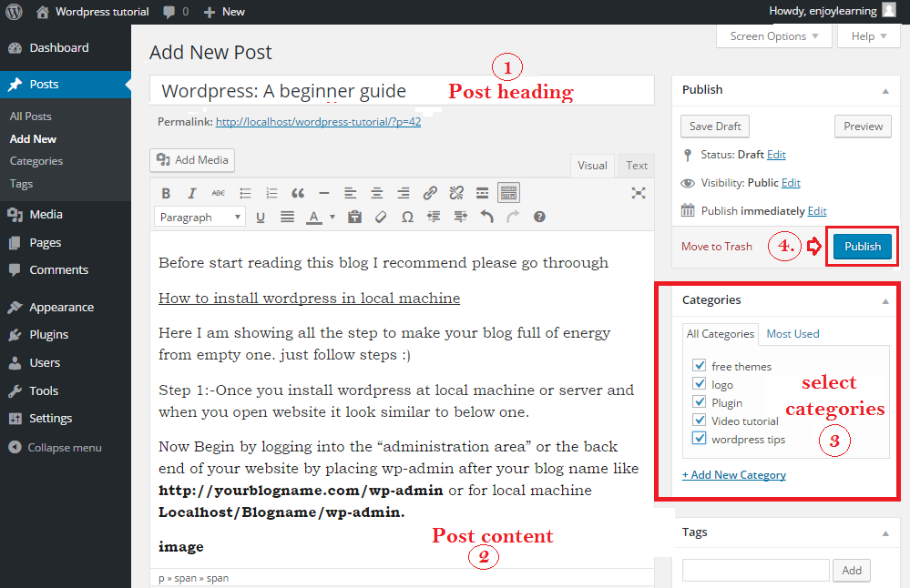The height and width of the screenshot is (588, 910).
Task: Insert horizontal line
Action: coord(324,193)
